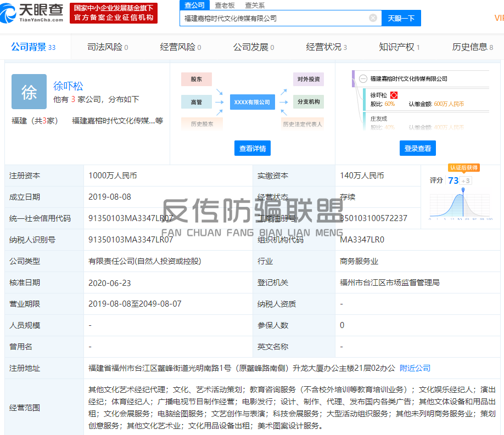
Task: Click the 徐 avatar tile
Action: [x=29, y=92]
